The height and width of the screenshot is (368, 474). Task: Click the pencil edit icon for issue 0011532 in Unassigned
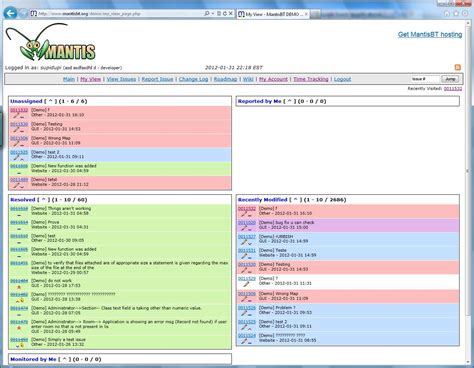click(16, 116)
